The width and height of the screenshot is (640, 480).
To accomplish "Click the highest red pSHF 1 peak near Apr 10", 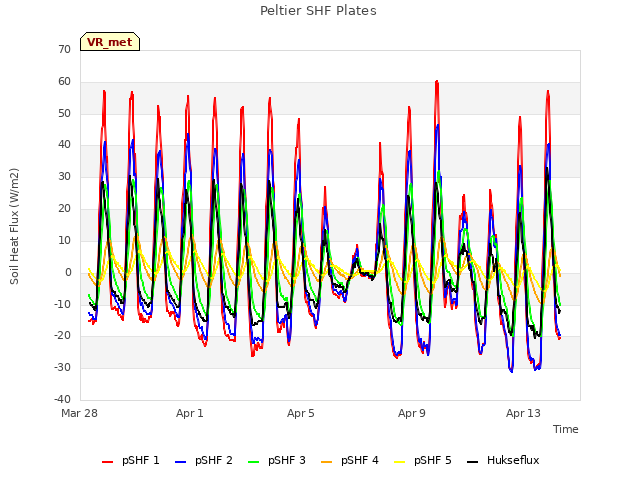I will point(437,82).
